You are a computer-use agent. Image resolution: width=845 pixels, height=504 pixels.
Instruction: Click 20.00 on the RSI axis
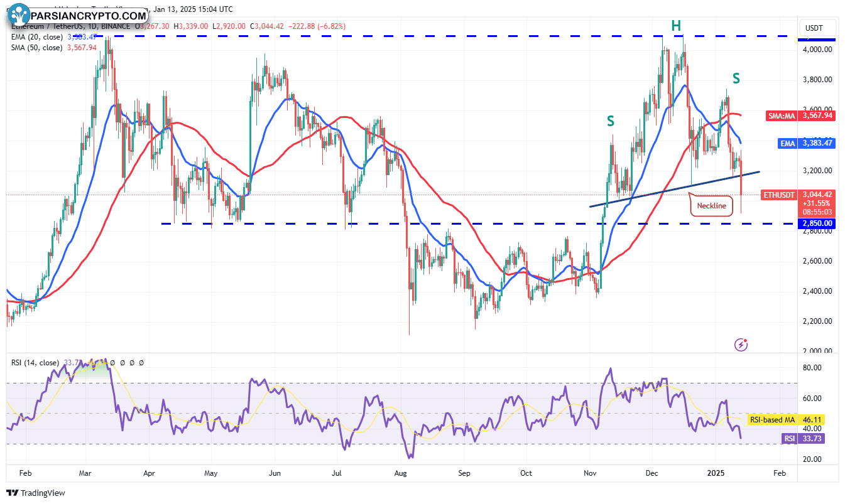[812, 459]
